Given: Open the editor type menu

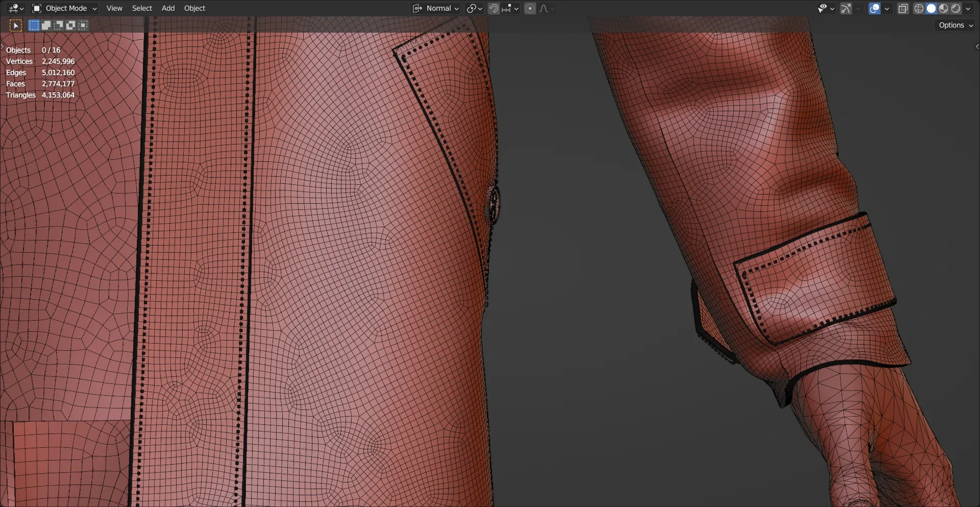Looking at the screenshot, I should (16, 8).
